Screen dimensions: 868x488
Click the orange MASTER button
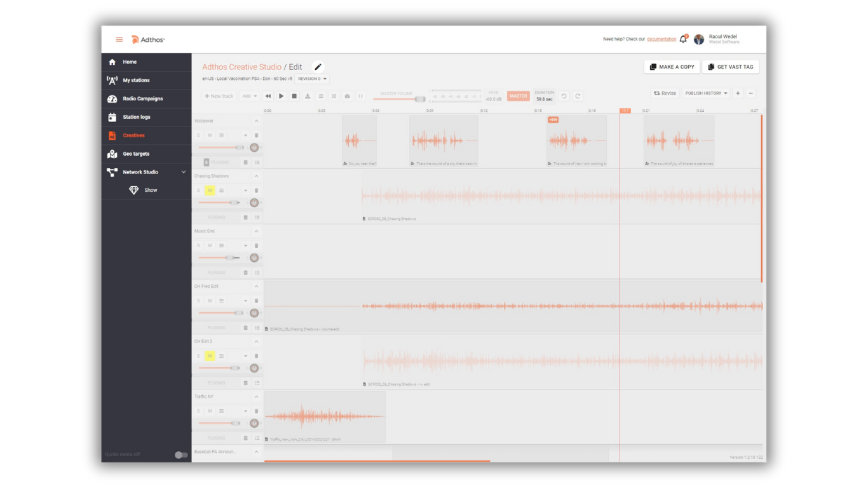(x=518, y=96)
